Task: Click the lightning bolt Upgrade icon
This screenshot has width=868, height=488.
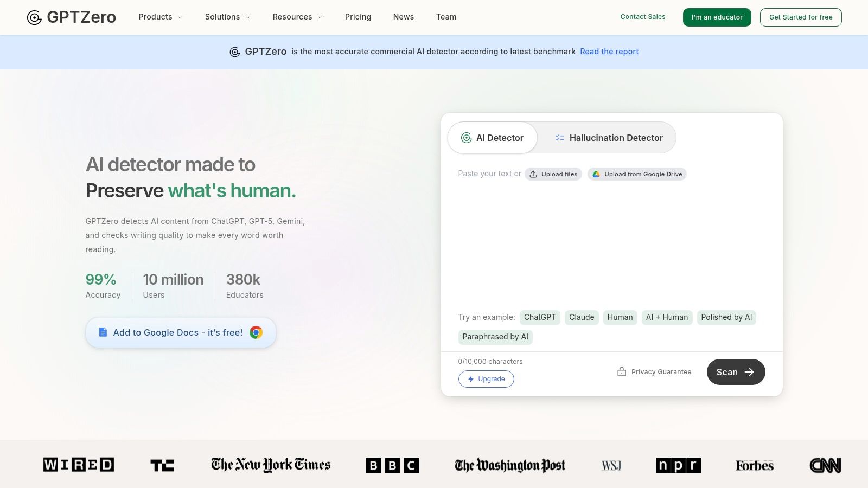Action: (x=471, y=379)
